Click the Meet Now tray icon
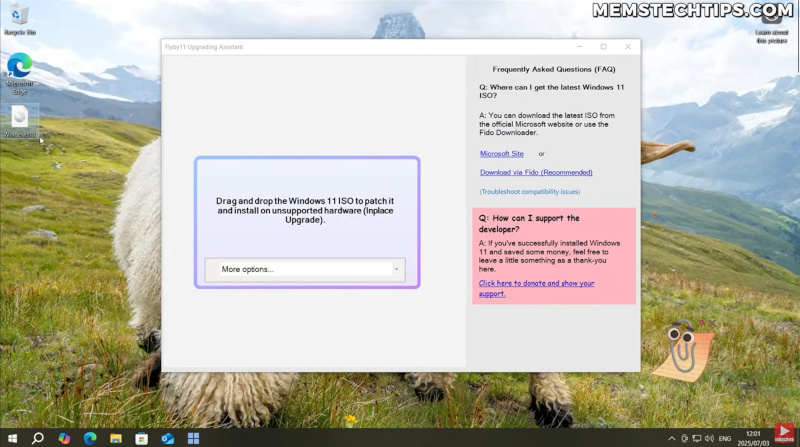 coord(684,438)
